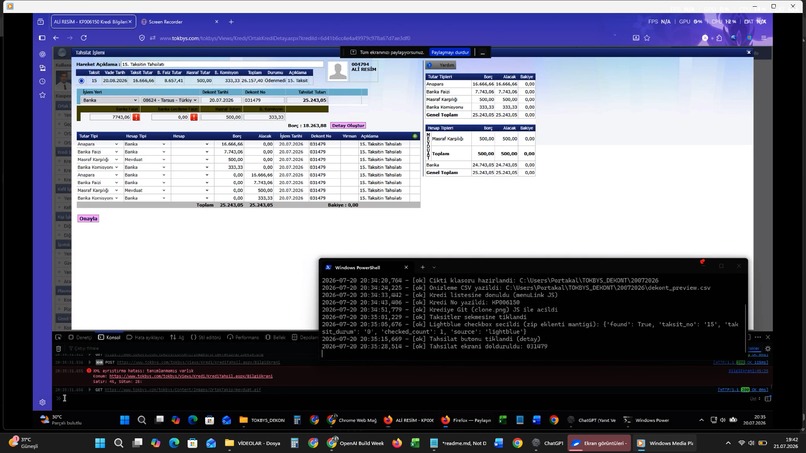Open Chrome Web Mağ item in recorded taskbar

click(x=352, y=420)
